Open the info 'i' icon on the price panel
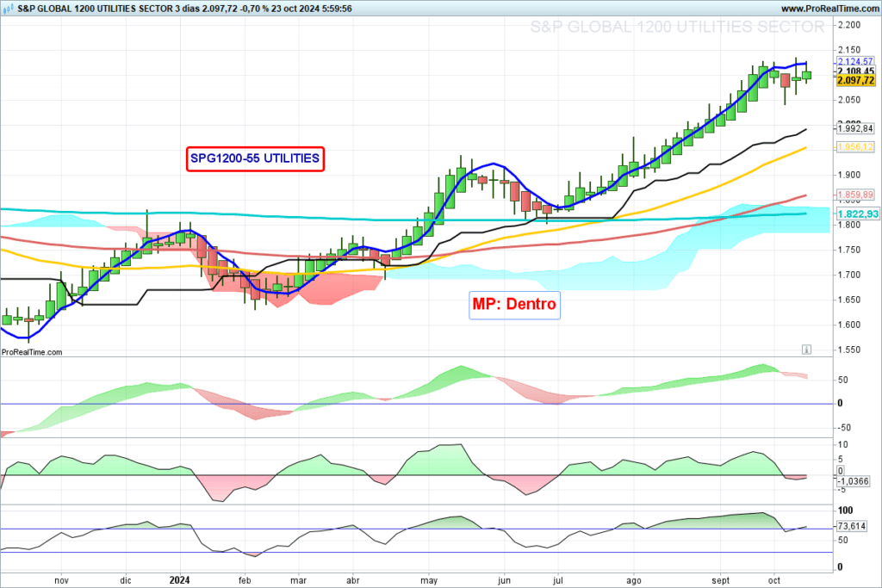 pos(806,350)
